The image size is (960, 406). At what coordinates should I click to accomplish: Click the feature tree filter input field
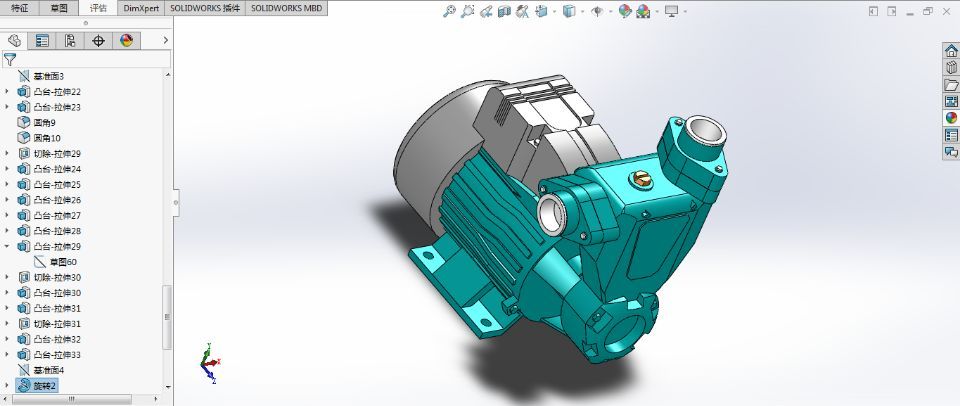(90, 59)
